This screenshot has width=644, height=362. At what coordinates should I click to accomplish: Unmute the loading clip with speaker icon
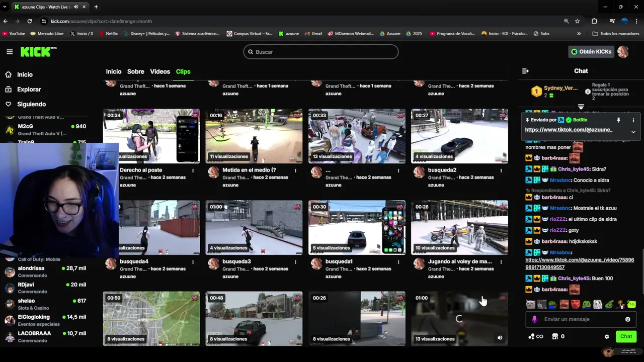tap(500, 338)
